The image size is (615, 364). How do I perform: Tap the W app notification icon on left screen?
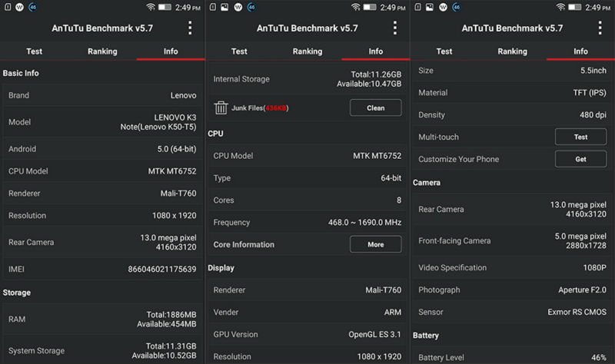coord(20,7)
